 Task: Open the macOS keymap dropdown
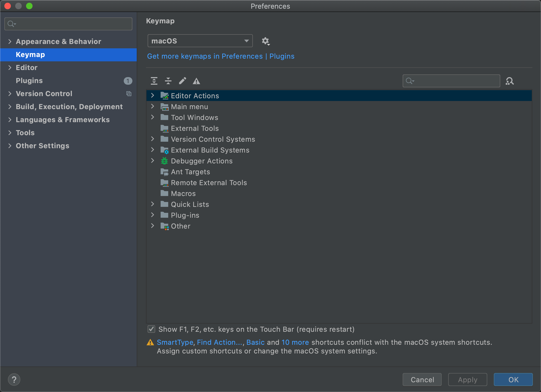pyautogui.click(x=200, y=41)
